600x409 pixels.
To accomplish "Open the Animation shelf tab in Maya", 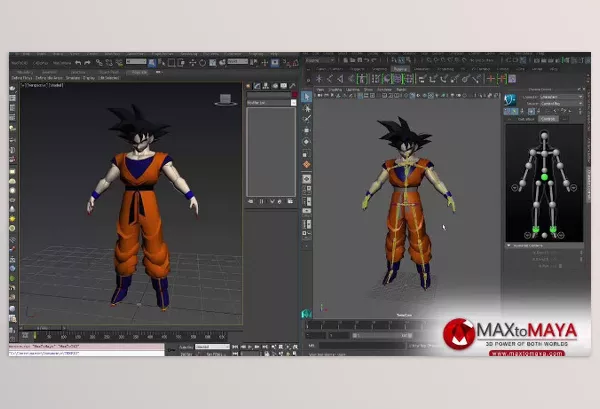I will coord(422,69).
